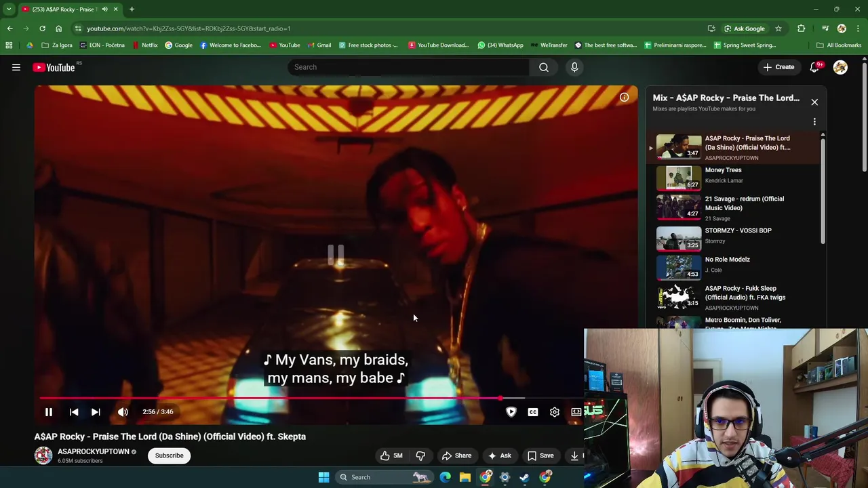Subscribe to the ASAPROCKYUPTOWN channel
This screenshot has width=868, height=488.
click(x=170, y=455)
